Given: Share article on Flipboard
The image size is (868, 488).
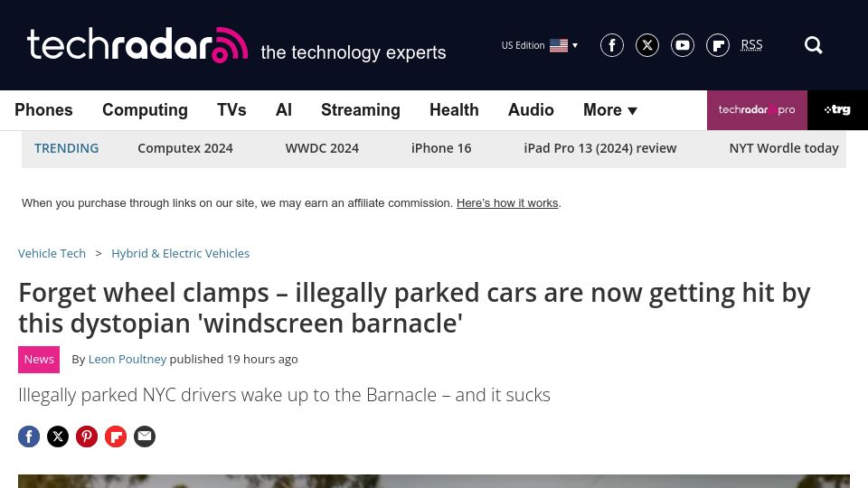Looking at the screenshot, I should click(x=116, y=436).
